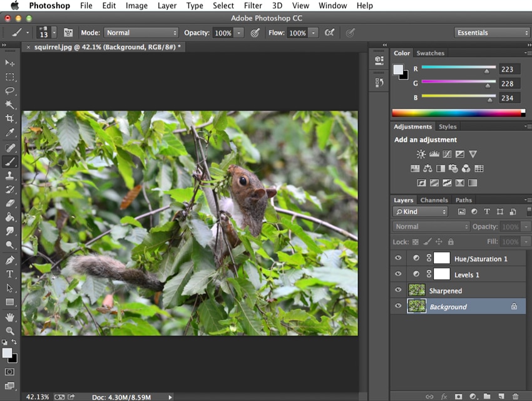Screen dimensions: 532x401
Task: Add a Brightness/Contrast adjustment
Action: (x=421, y=154)
